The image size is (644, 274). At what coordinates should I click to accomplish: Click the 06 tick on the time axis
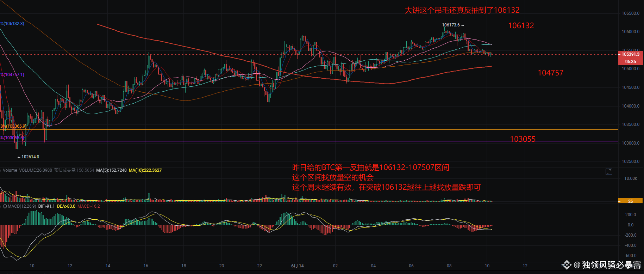coord(411,266)
